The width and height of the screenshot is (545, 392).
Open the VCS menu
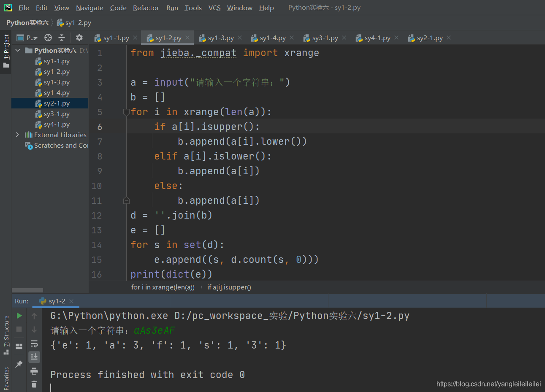coord(214,8)
